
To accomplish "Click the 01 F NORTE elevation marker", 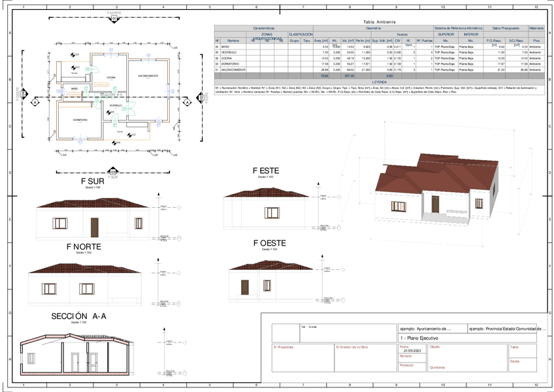I will click(114, 18).
